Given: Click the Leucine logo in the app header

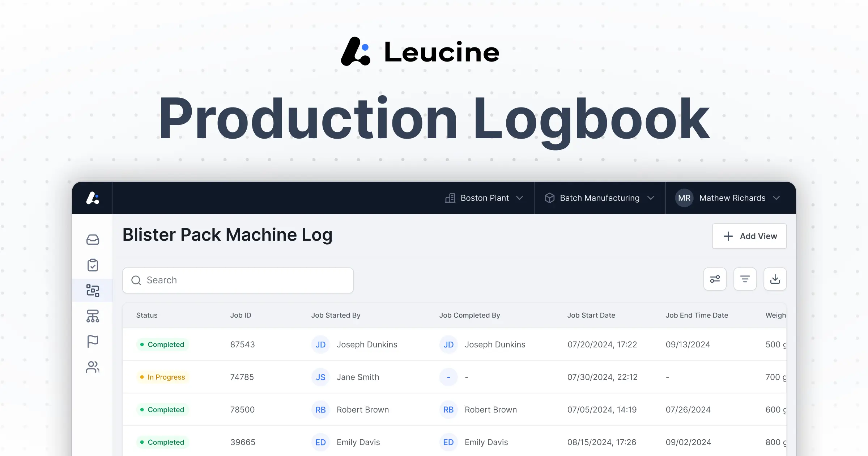Looking at the screenshot, I should 93,198.
